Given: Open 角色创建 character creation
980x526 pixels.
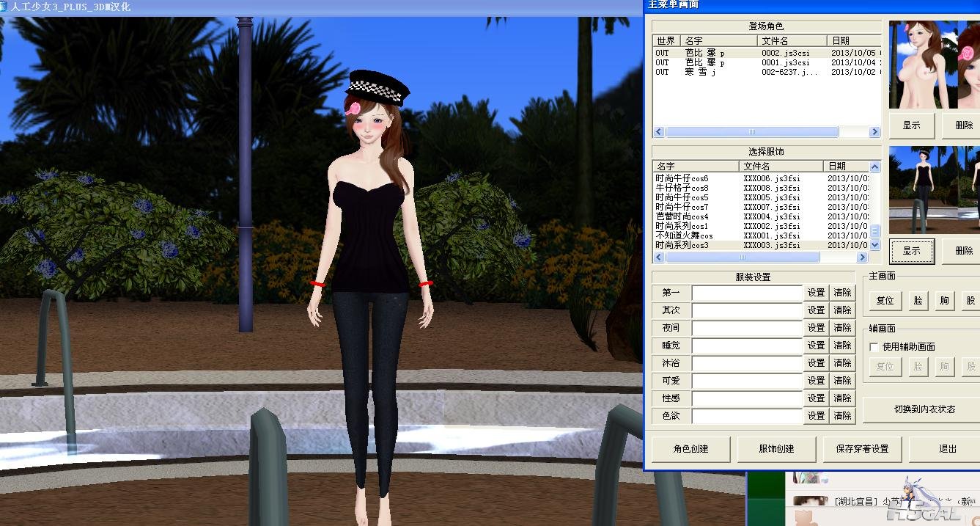Looking at the screenshot, I should (690, 448).
